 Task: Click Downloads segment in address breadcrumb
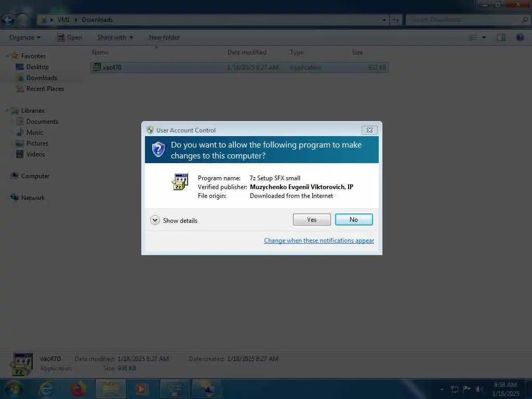(x=97, y=20)
